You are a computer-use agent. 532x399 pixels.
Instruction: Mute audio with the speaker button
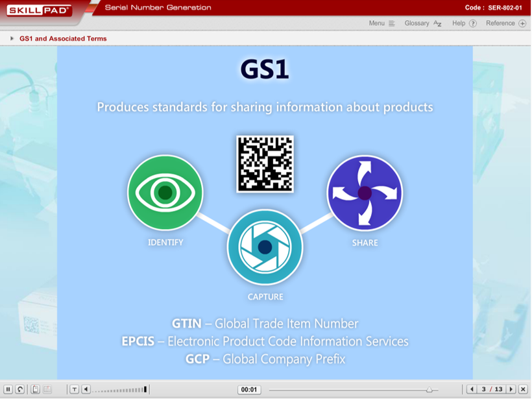click(86, 389)
